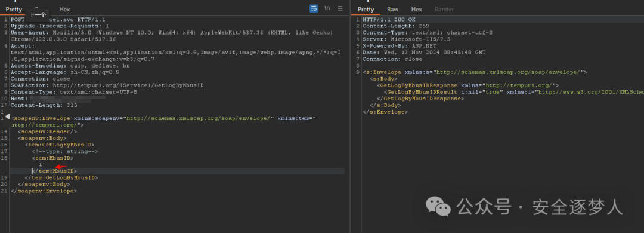The width and height of the screenshot is (644, 233).
Task: Click the 1' payload inside MbusID
Action: coord(42,164)
